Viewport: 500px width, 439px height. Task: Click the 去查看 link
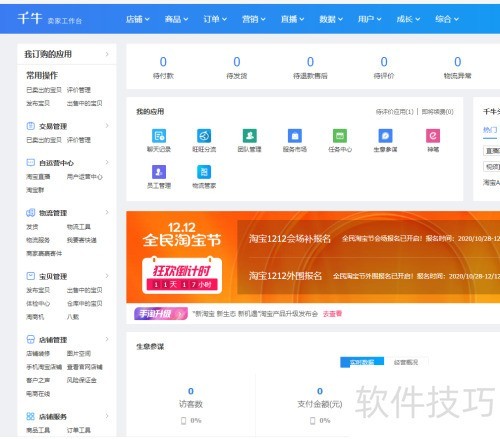click(x=332, y=314)
